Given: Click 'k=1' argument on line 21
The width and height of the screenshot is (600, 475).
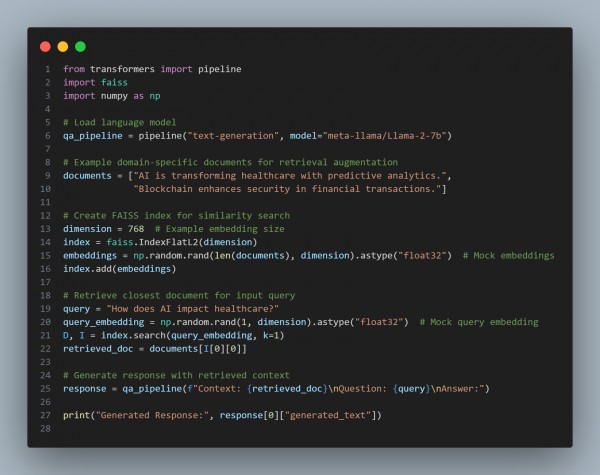Looking at the screenshot, I should 271,336.
